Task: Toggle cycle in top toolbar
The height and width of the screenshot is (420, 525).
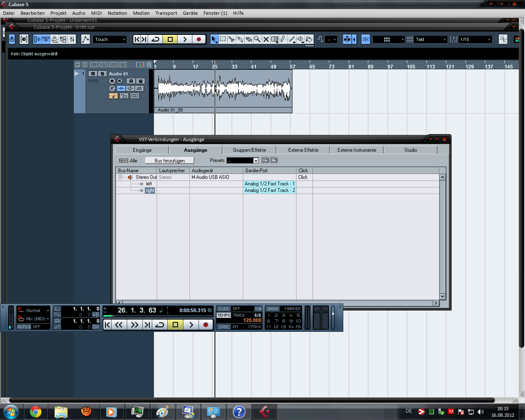Action: coord(155,39)
